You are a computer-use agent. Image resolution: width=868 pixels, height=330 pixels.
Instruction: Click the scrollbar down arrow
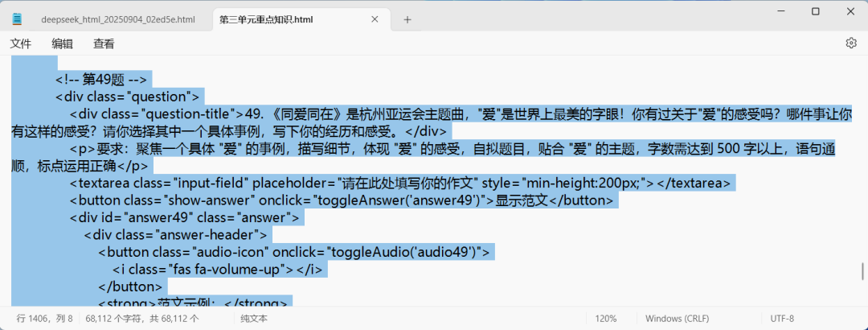click(x=862, y=299)
